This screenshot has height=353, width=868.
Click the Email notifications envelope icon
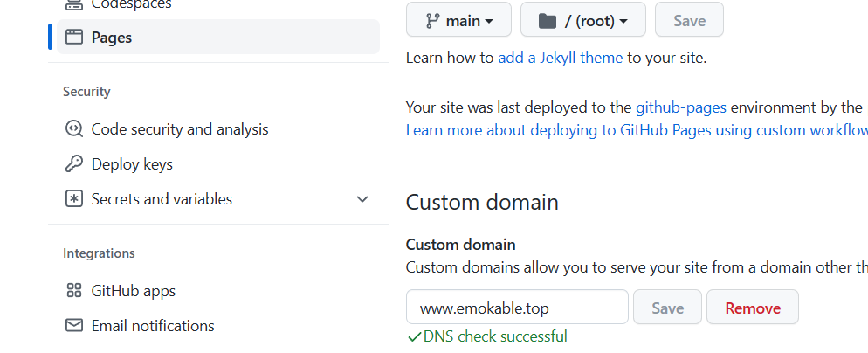coord(74,326)
